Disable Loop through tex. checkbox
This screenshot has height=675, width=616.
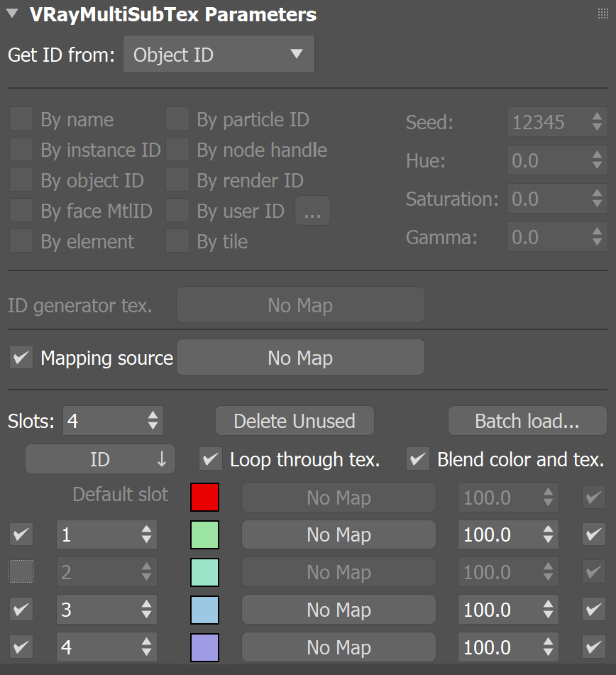211,459
